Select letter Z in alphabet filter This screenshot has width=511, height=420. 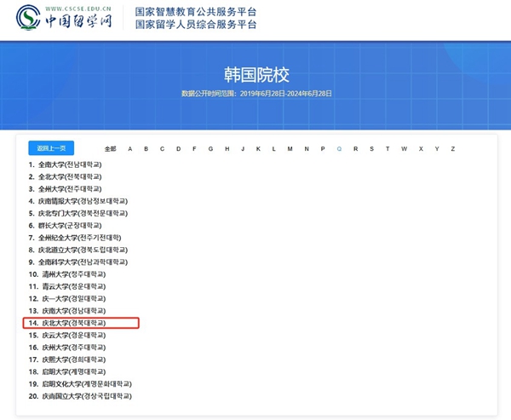point(453,149)
